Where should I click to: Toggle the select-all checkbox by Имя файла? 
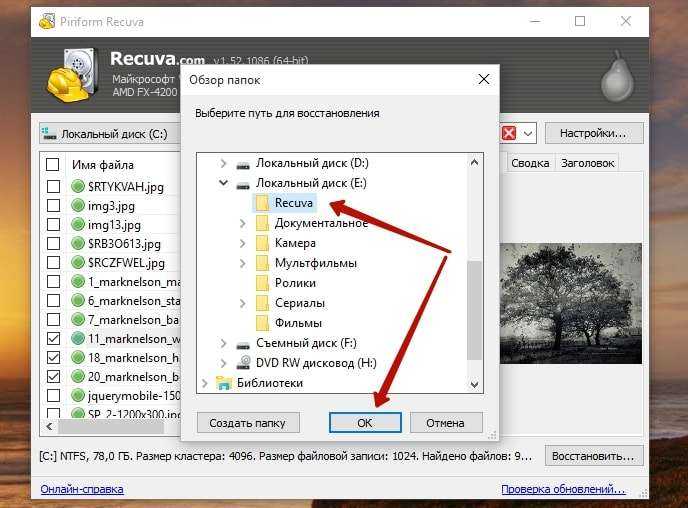(x=53, y=165)
